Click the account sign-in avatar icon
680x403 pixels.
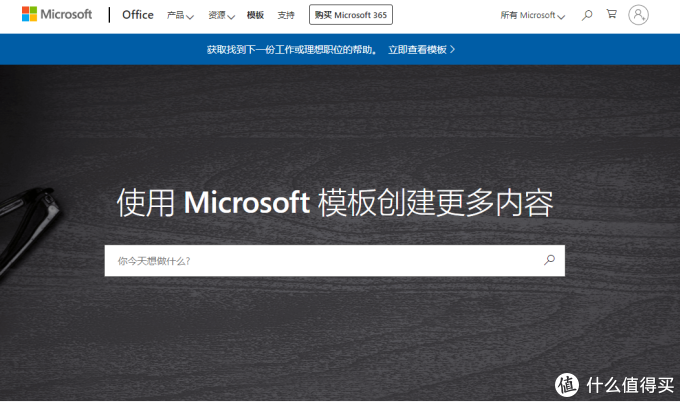[638, 15]
